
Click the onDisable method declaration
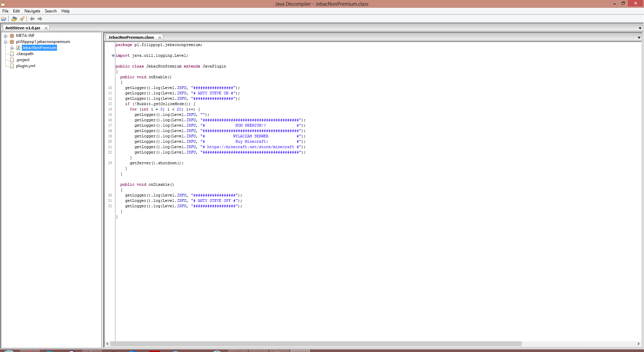pyautogui.click(x=147, y=185)
